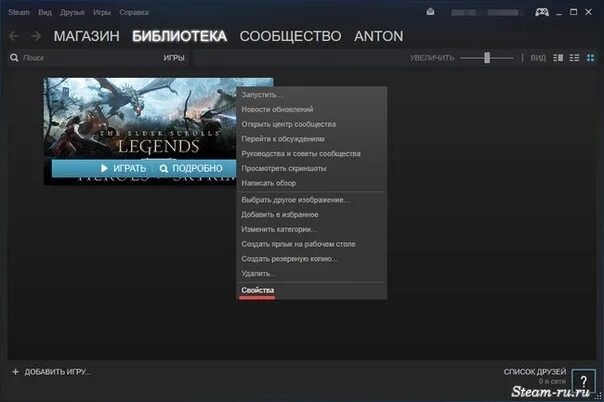
Task: Switch to grid view icon
Action: coord(591,58)
